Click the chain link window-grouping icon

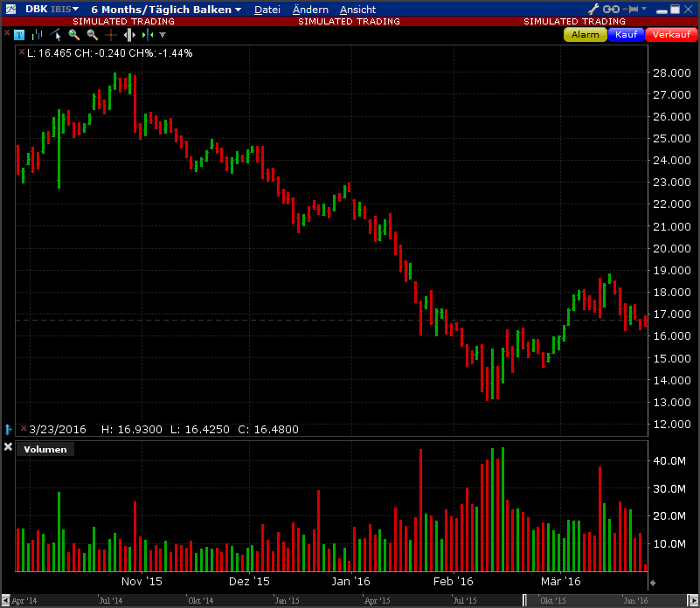[x=611, y=9]
